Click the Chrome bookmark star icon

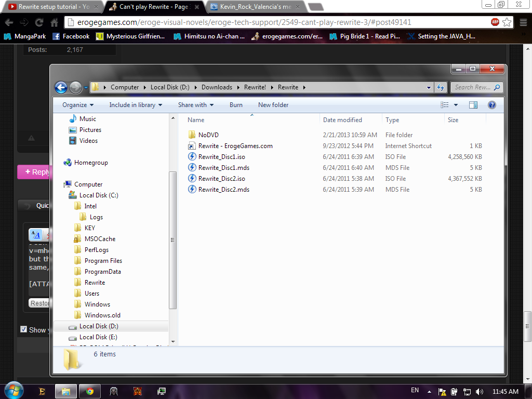[x=507, y=22]
